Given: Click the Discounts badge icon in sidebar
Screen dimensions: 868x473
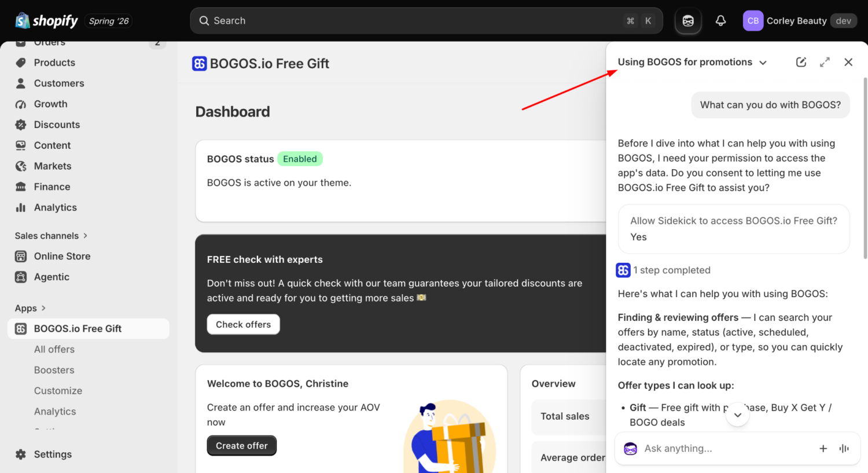Looking at the screenshot, I should click(x=21, y=124).
